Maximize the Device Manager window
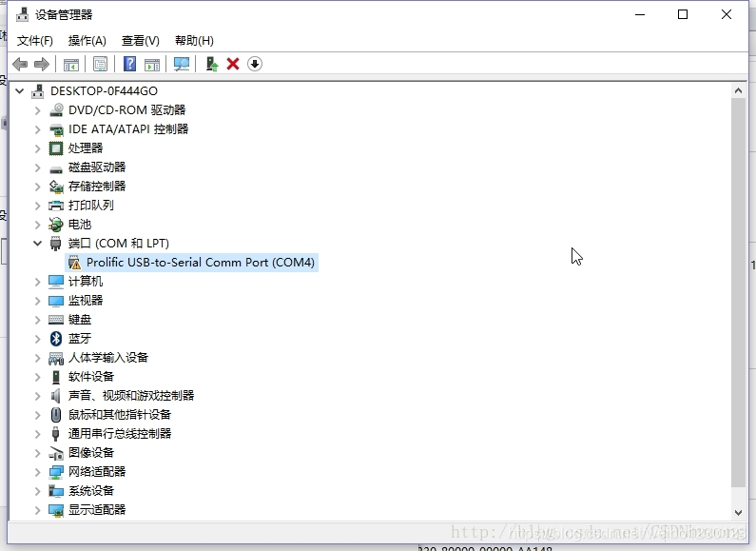Image resolution: width=756 pixels, height=551 pixels. point(683,14)
